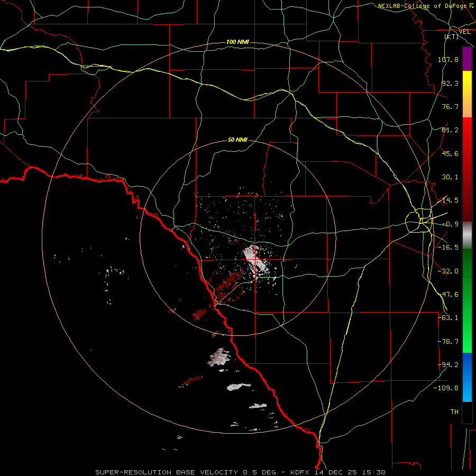Click the 61.2 legend value
476x476 pixels.
tap(450, 130)
